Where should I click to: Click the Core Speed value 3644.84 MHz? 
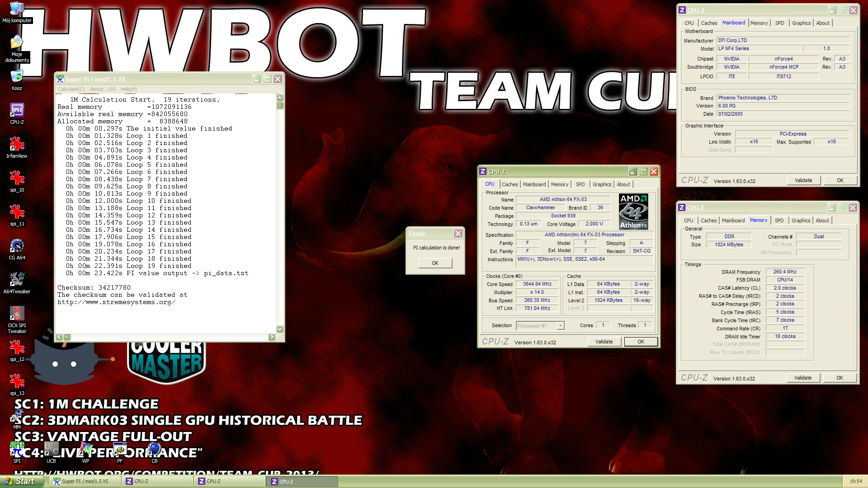(x=537, y=284)
